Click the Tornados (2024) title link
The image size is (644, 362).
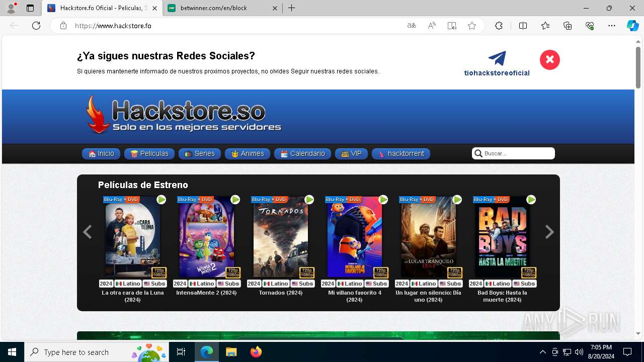click(281, 293)
